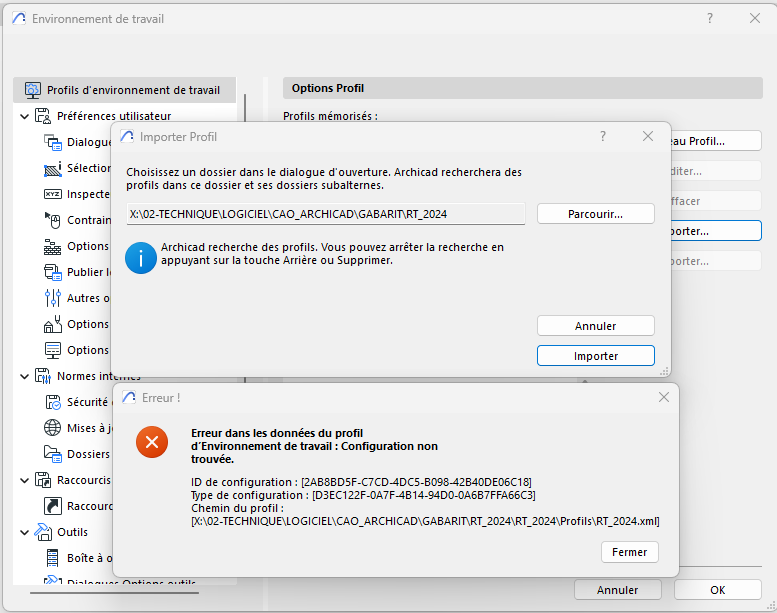Image resolution: width=777 pixels, height=613 pixels.
Task: Select the Inspecteur tree item
Action: pyautogui.click(x=88, y=194)
